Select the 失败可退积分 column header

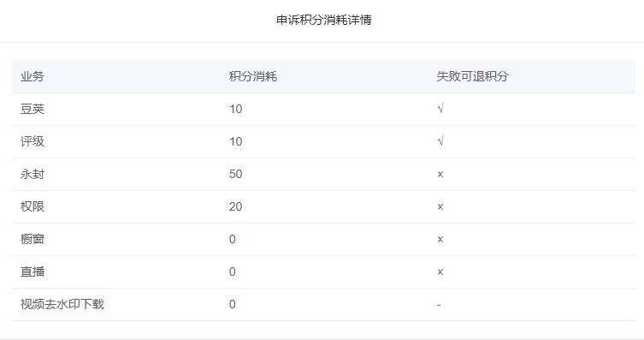(x=472, y=76)
